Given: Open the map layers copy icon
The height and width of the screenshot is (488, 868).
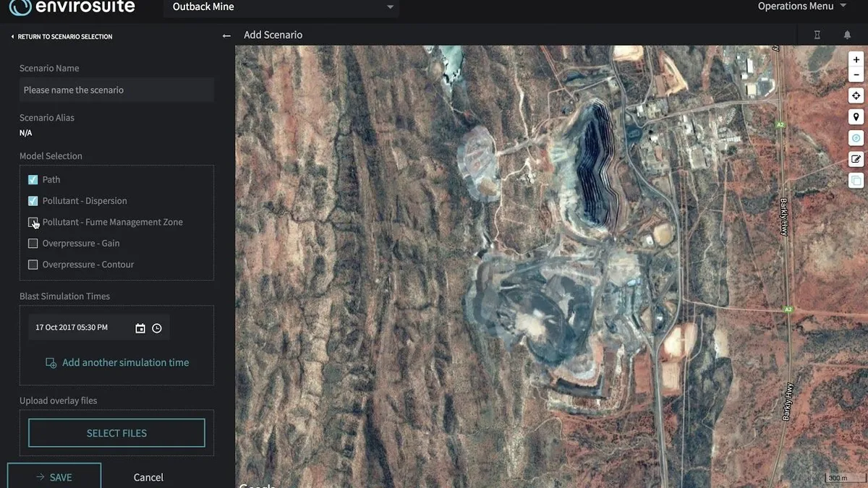Looking at the screenshot, I should point(856,181).
